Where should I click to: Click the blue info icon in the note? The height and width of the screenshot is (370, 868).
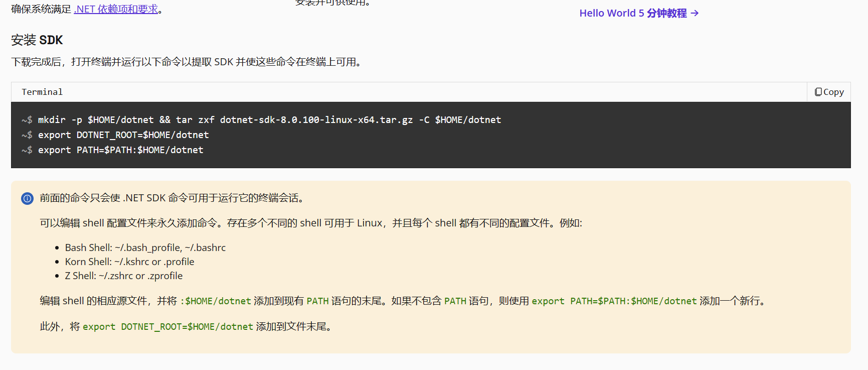tap(27, 198)
